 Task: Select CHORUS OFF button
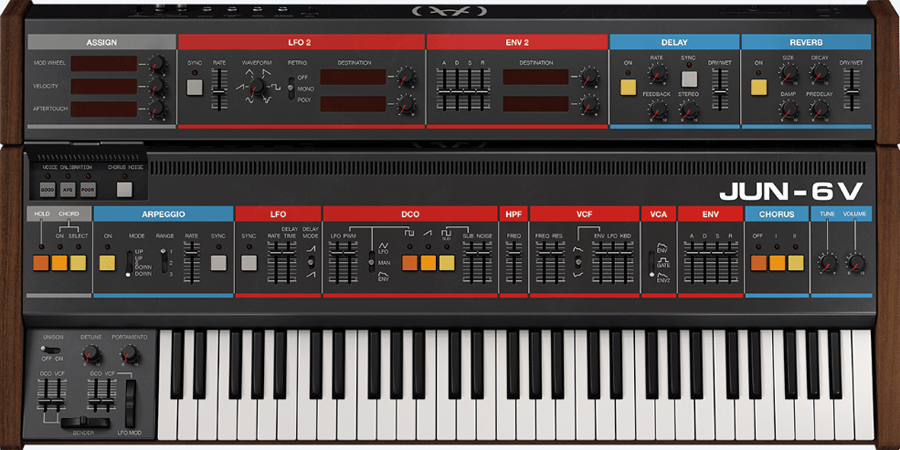click(x=758, y=263)
